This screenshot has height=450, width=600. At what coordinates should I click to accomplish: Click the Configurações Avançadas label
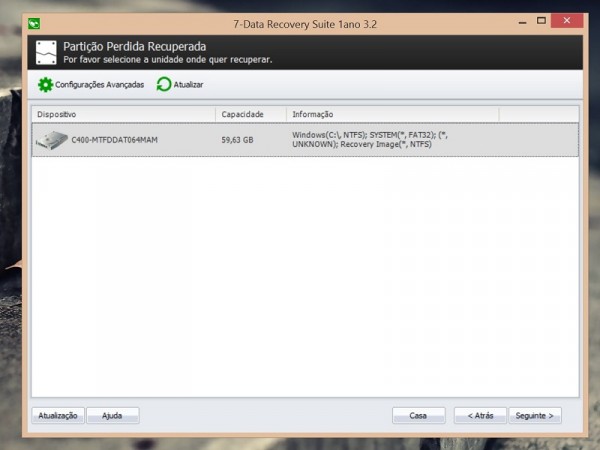(x=99, y=85)
